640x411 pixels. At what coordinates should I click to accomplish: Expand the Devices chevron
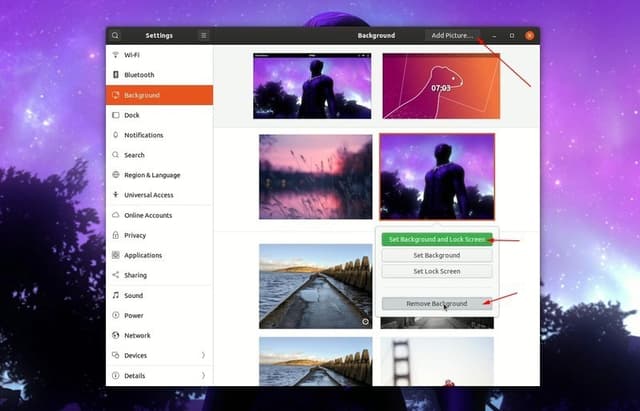coord(203,355)
